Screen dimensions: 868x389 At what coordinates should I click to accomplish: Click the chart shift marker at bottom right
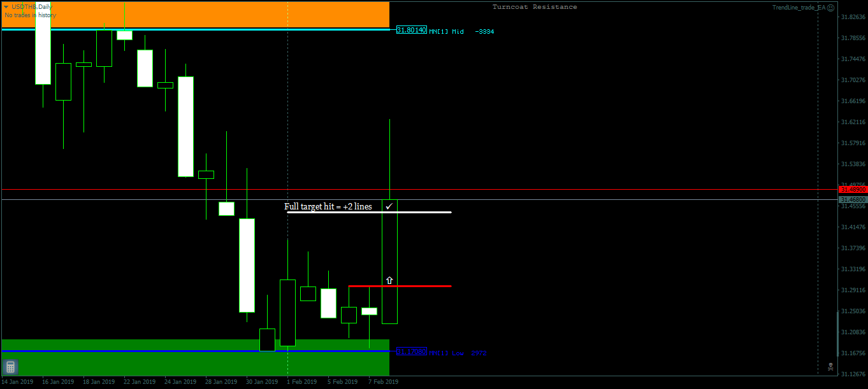coord(830,366)
